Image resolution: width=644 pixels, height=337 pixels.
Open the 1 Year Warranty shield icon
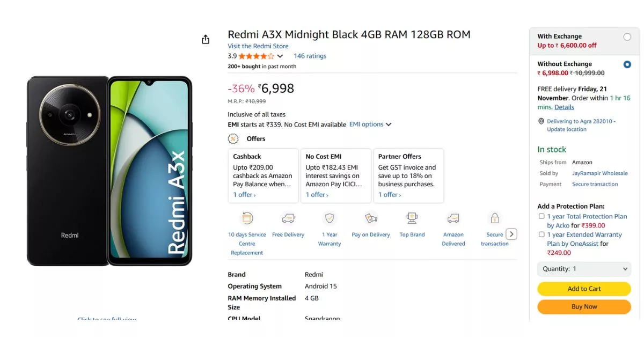[329, 219]
